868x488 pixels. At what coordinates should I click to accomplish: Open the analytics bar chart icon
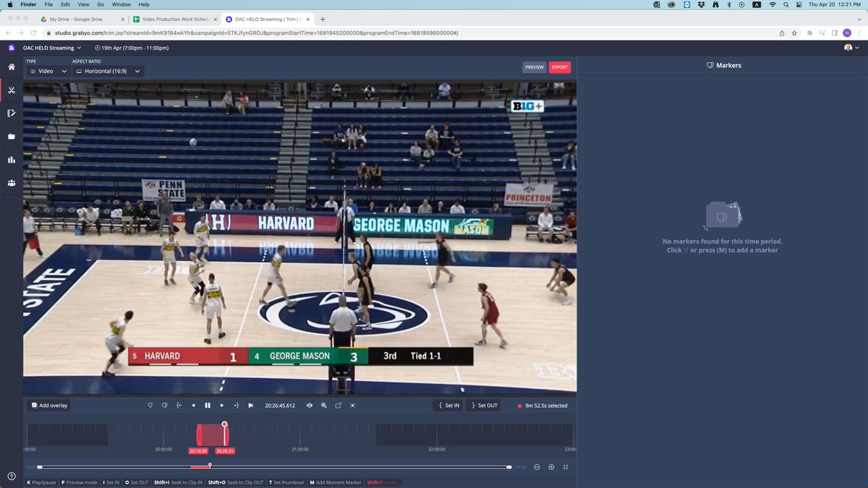(x=12, y=160)
